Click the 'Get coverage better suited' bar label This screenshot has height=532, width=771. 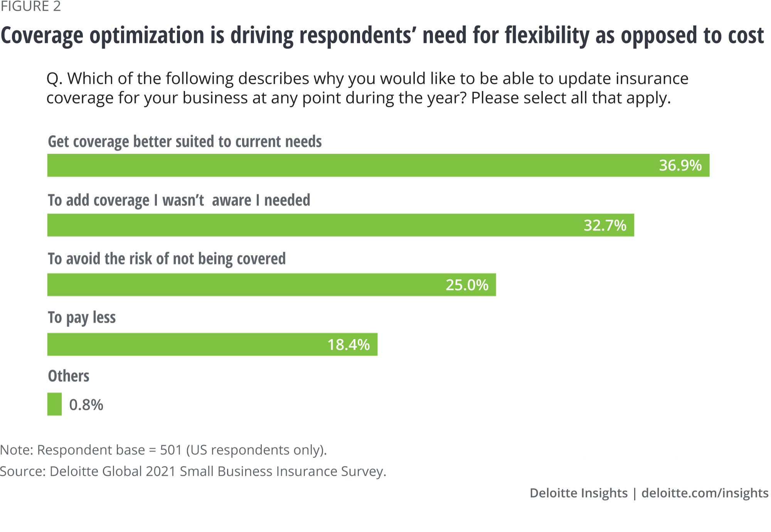click(185, 142)
